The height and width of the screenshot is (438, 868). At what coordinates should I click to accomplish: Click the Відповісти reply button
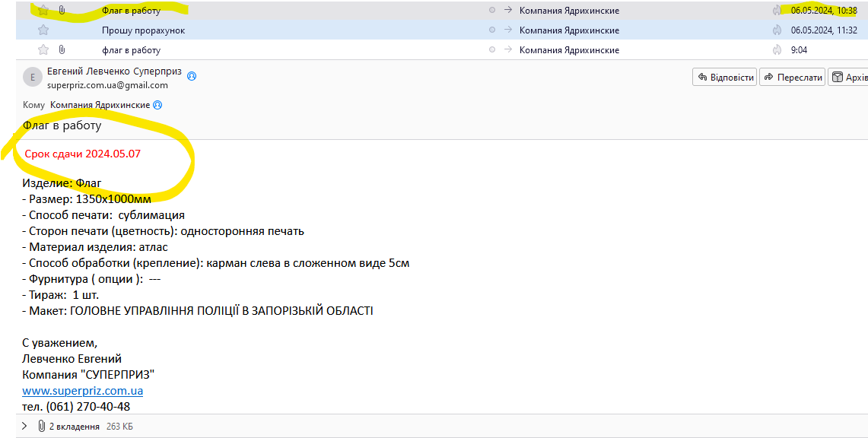pos(724,78)
